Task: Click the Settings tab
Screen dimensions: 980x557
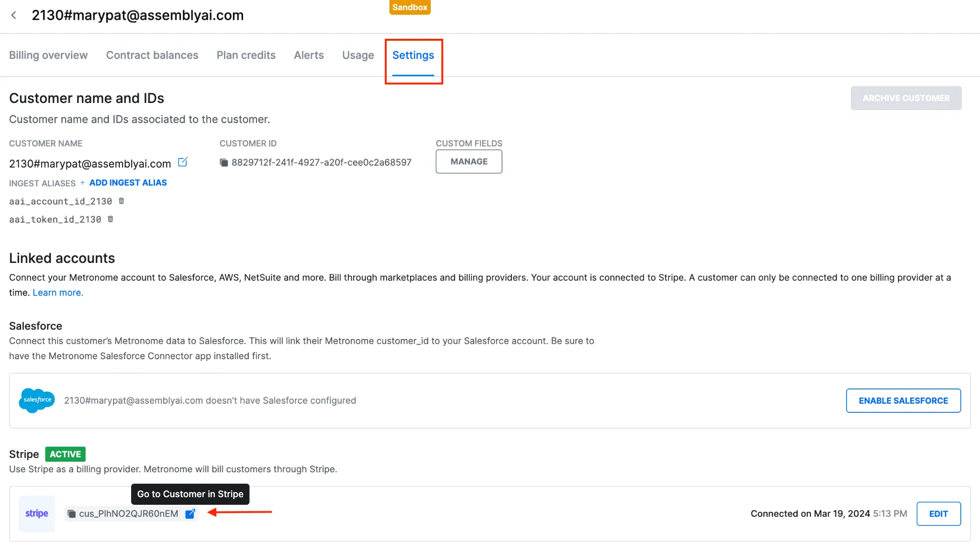Action: 413,56
